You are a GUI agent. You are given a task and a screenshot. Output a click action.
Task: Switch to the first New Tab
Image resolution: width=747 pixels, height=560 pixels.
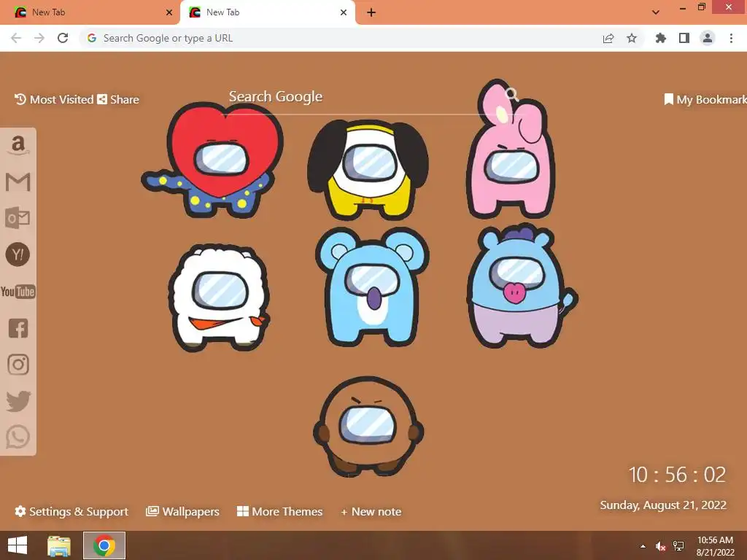[x=90, y=12]
